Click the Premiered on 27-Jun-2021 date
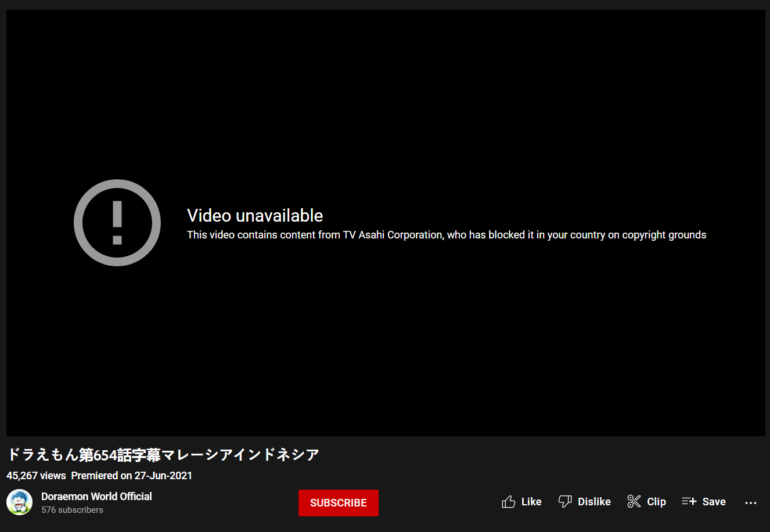 tap(132, 476)
